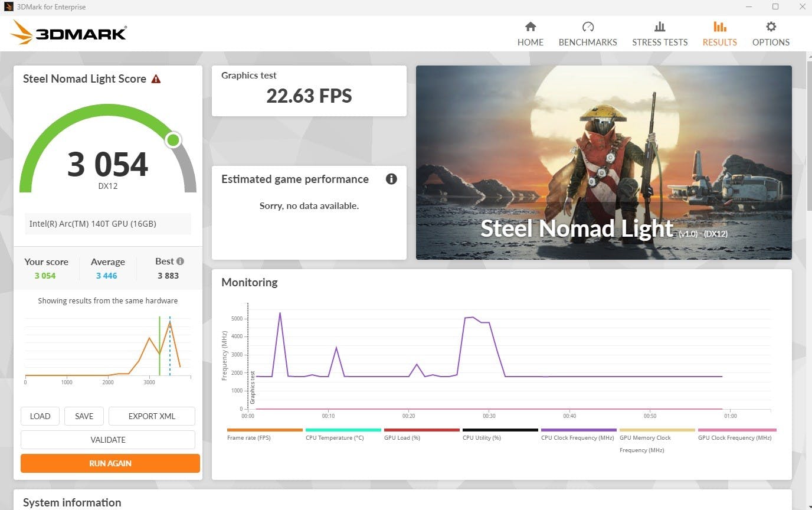This screenshot has width=812, height=510.
Task: Click the 3 054 main score number
Action: click(x=107, y=164)
